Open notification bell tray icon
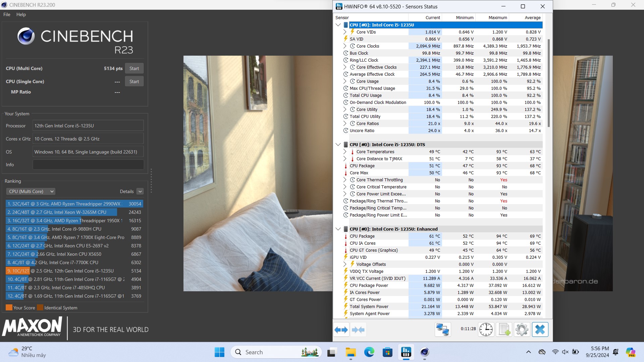 coord(615,352)
